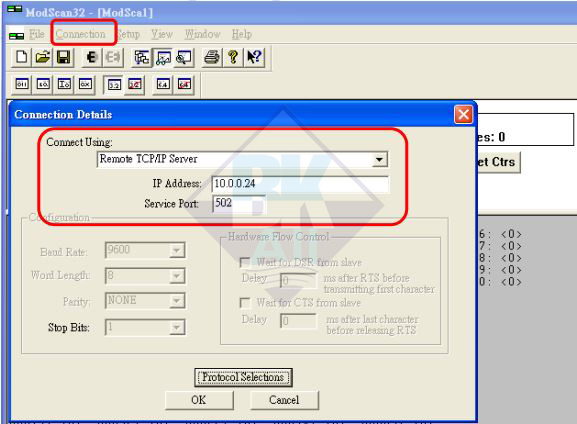Click the Disconnect plug toolbar icon
Image resolution: width=577 pixels, height=424 pixels.
pyautogui.click(x=113, y=57)
